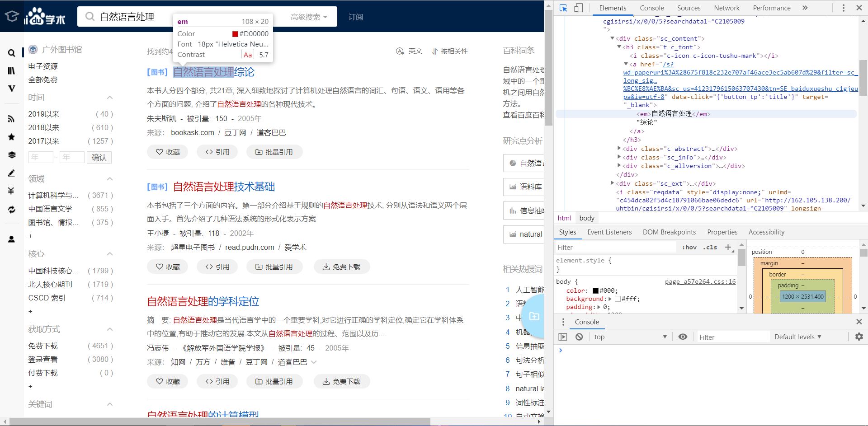The image size is (868, 426).
Task: Open the RSS subscription sidebar icon
Action: (x=12, y=119)
